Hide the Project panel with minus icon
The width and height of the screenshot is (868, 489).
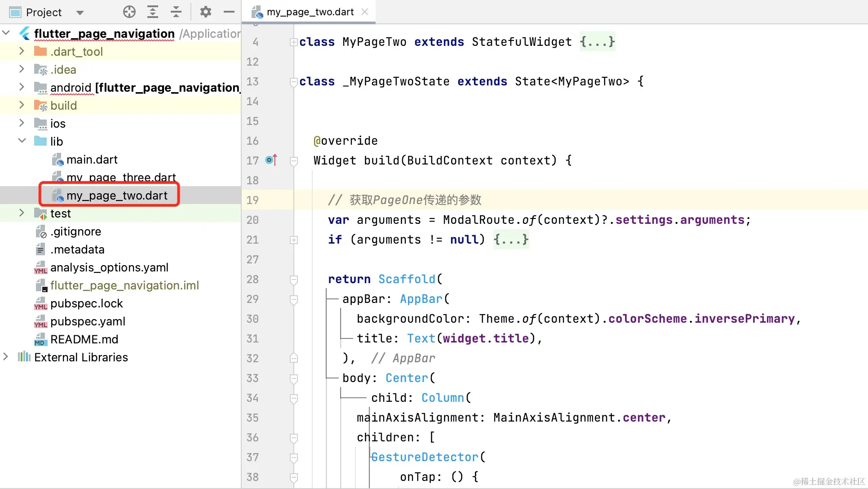tap(229, 12)
